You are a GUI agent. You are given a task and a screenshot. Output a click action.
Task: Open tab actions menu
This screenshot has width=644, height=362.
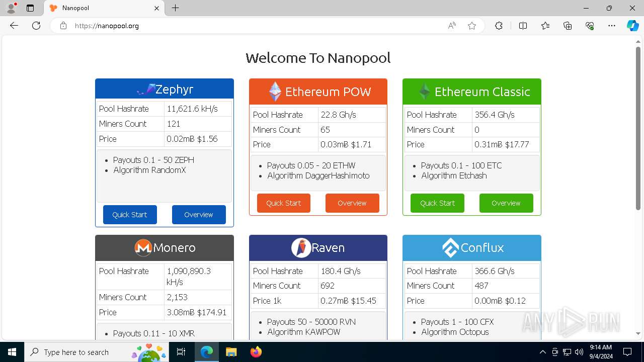click(30, 8)
